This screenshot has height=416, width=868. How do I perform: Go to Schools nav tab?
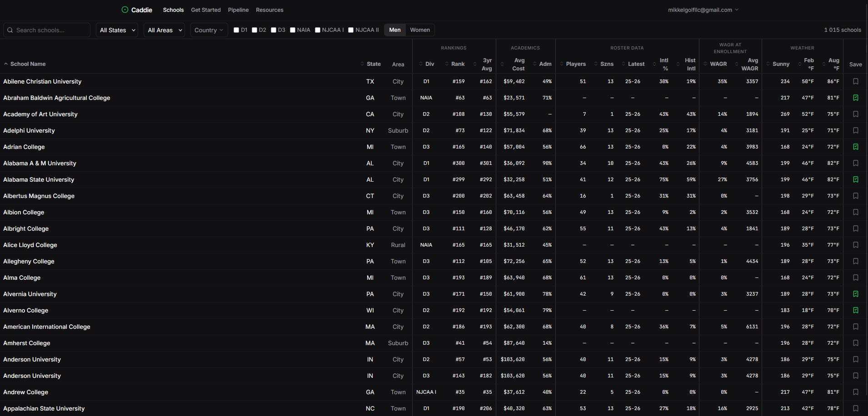click(x=173, y=10)
